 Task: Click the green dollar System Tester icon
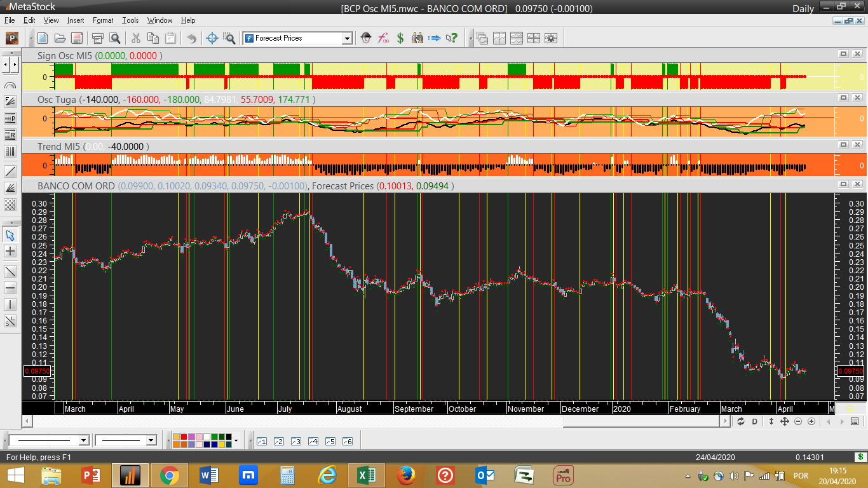(400, 38)
